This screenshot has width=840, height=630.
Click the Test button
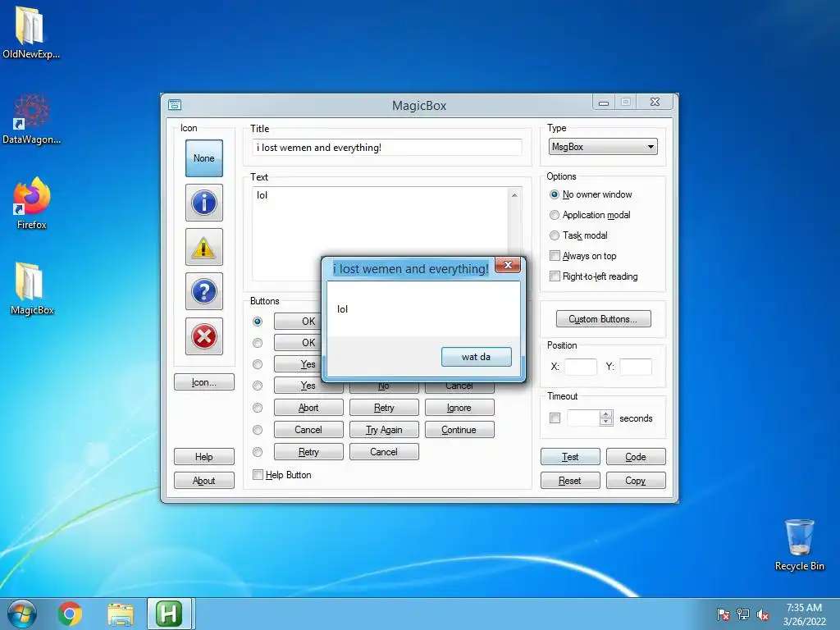570,457
